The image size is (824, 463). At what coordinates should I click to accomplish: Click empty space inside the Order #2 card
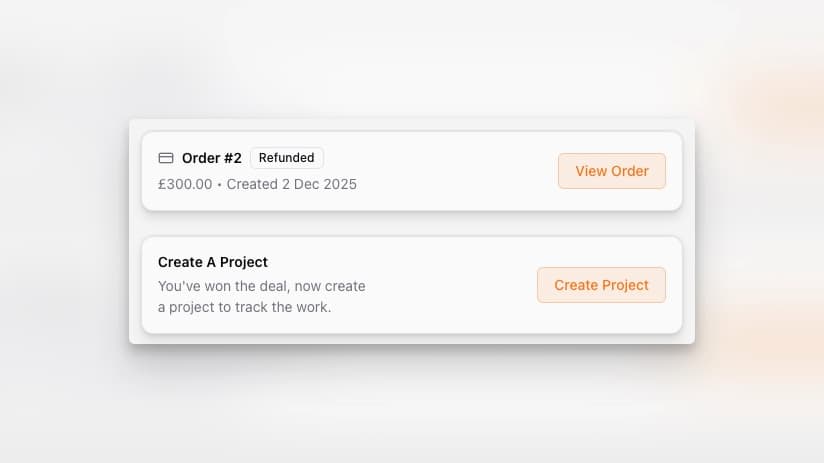point(450,171)
